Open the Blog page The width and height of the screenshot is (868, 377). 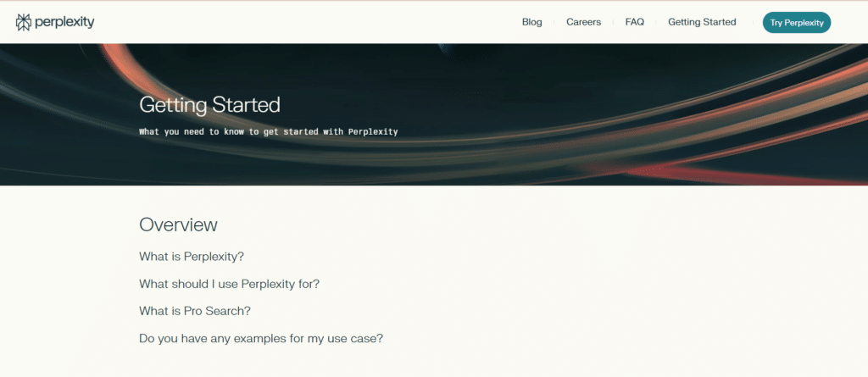[x=531, y=22]
